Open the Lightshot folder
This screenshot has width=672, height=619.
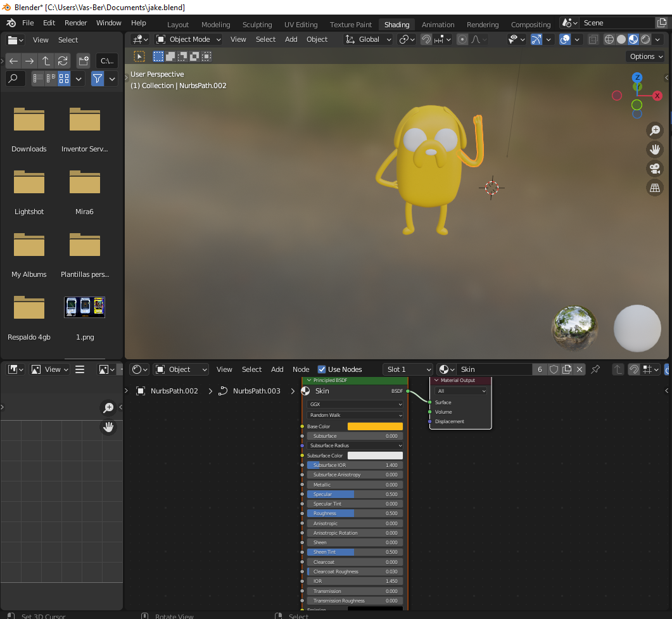point(29,192)
